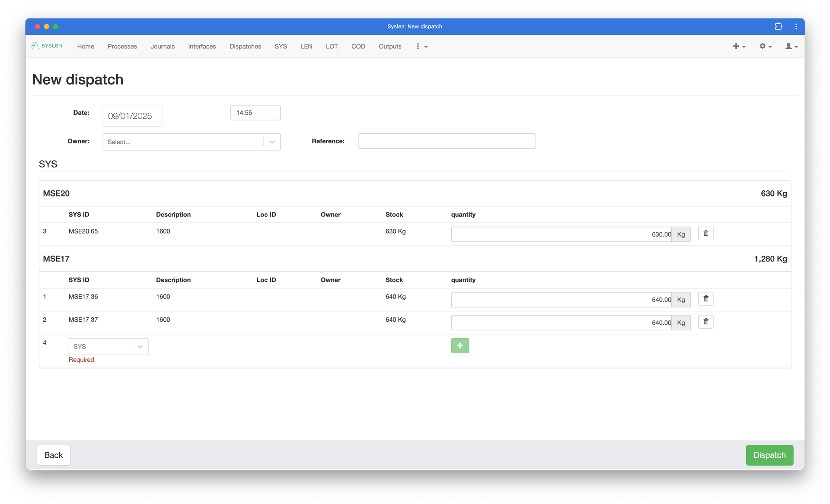Delete the MSE20 65 row with trash icon
Image resolution: width=830 pixels, height=504 pixels.
tap(705, 234)
